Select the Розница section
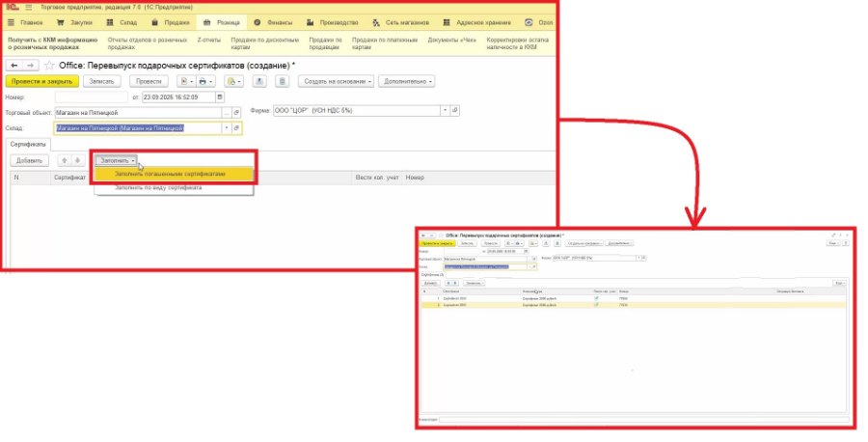The height and width of the screenshot is (442, 868). (x=222, y=23)
